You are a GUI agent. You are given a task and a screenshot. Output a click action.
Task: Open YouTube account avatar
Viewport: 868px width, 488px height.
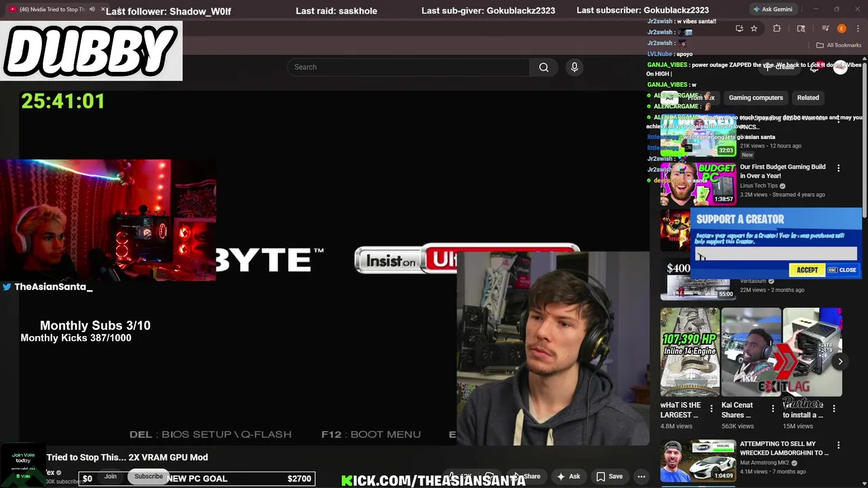[840, 67]
